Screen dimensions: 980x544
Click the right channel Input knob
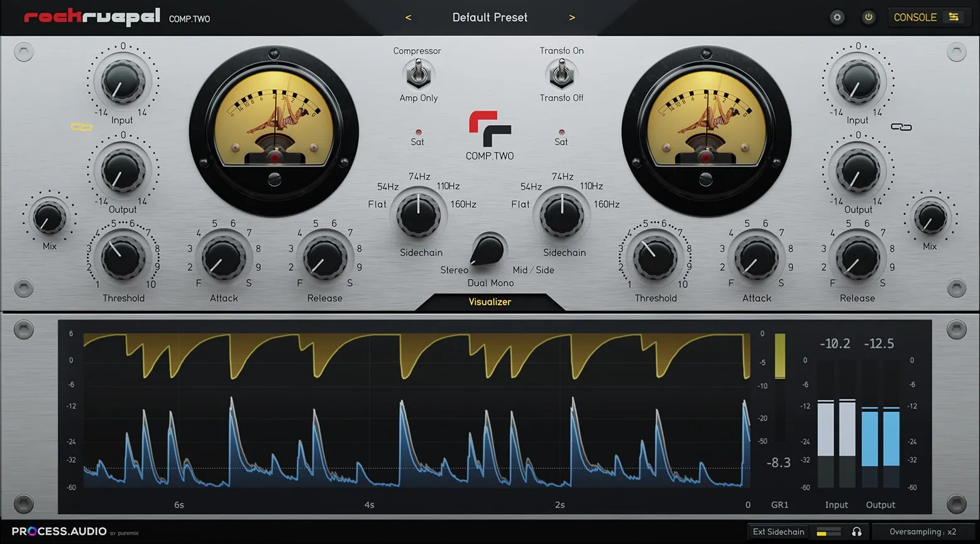pos(857,82)
